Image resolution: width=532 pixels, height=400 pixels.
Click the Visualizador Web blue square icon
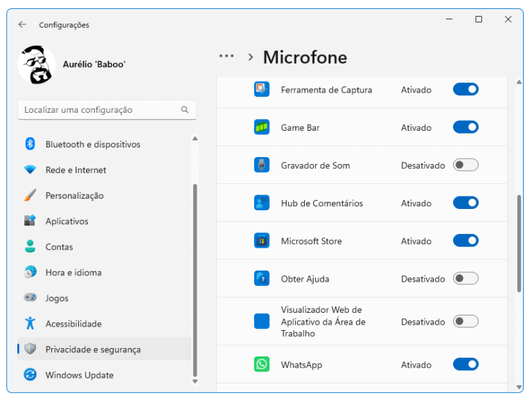tap(262, 321)
